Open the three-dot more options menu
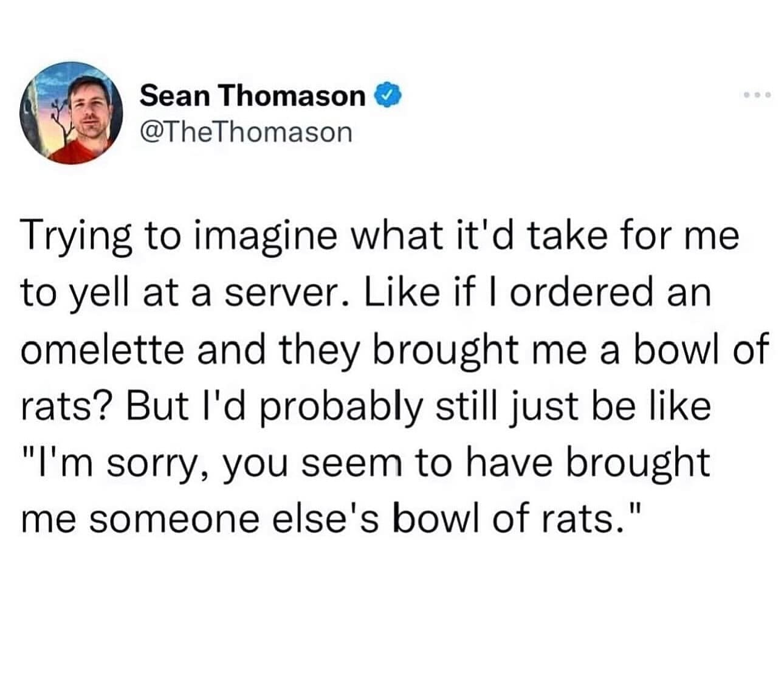This screenshot has height=676, width=784. coord(757,95)
